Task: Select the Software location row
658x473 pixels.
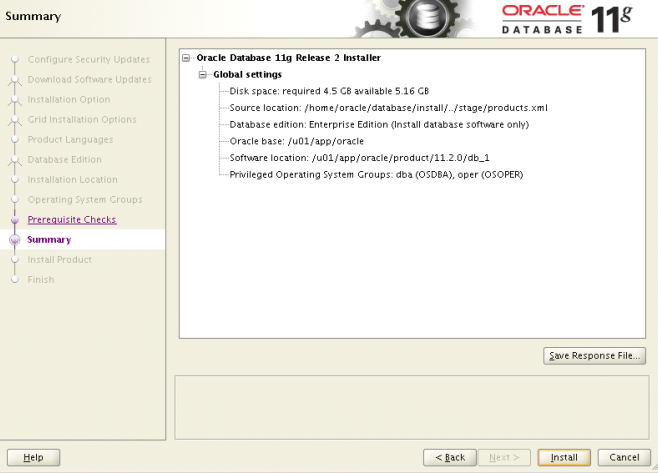Action: 359,158
